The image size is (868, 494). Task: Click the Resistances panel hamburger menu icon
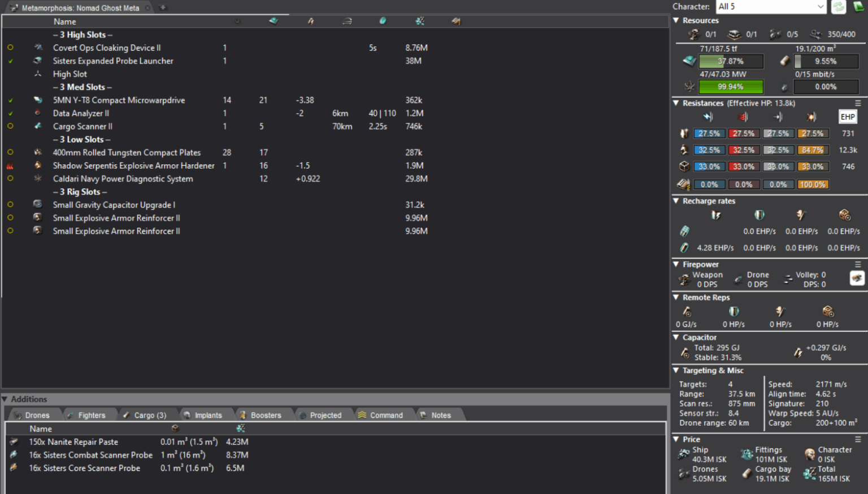pyautogui.click(x=858, y=103)
